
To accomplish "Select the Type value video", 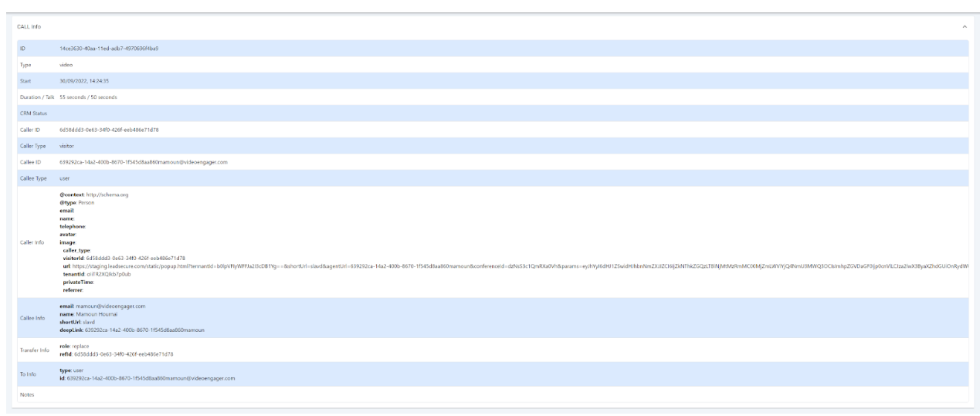I will pos(66,65).
